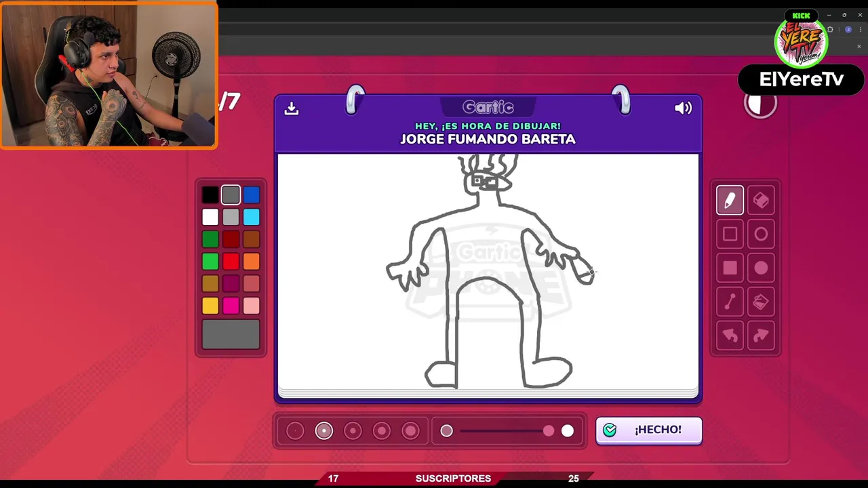Click the white drawing canvas
Image resolution: width=868 pixels, height=488 pixels.
pyautogui.click(x=488, y=272)
